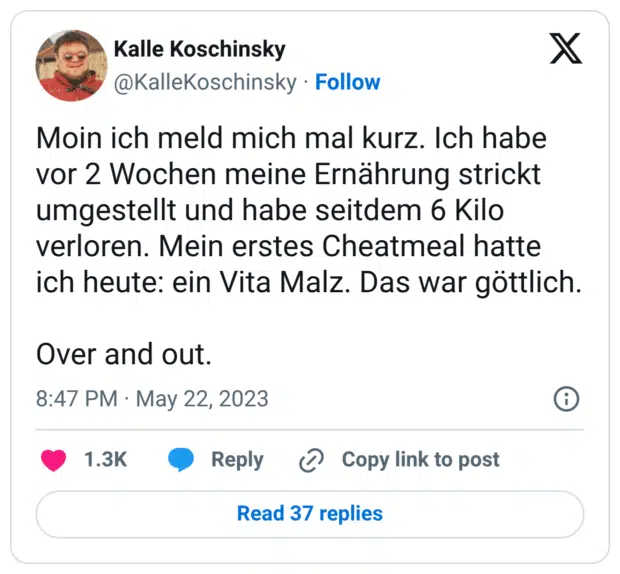Screen dimensions: 620x574
Task: Click the blue reply speech bubble icon
Action: click(181, 460)
